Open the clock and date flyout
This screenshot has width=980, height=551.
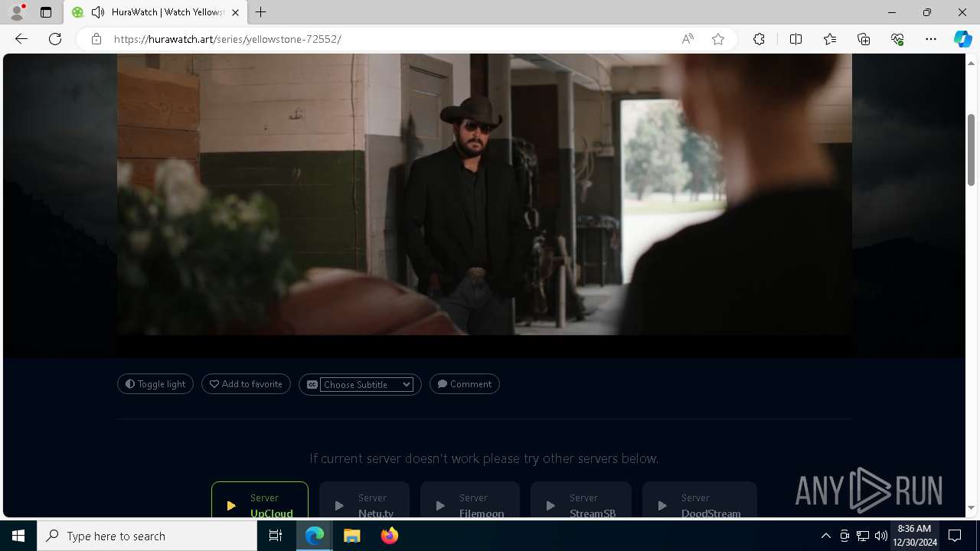(915, 536)
